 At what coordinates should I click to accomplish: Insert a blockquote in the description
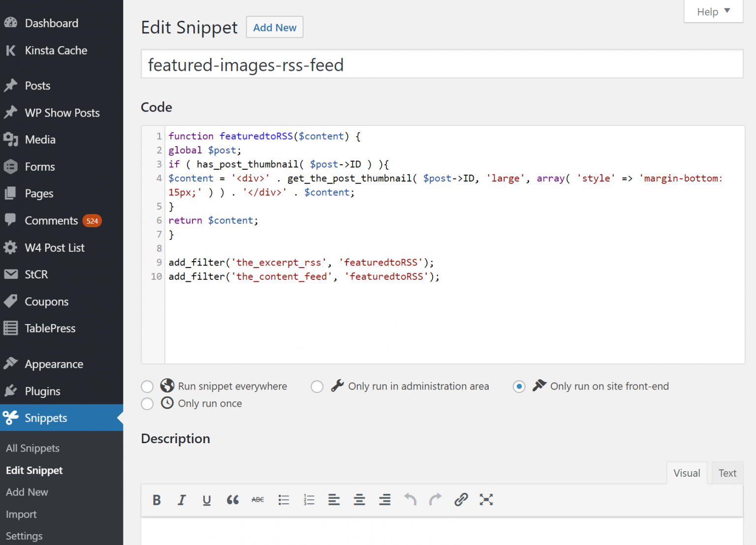point(232,500)
